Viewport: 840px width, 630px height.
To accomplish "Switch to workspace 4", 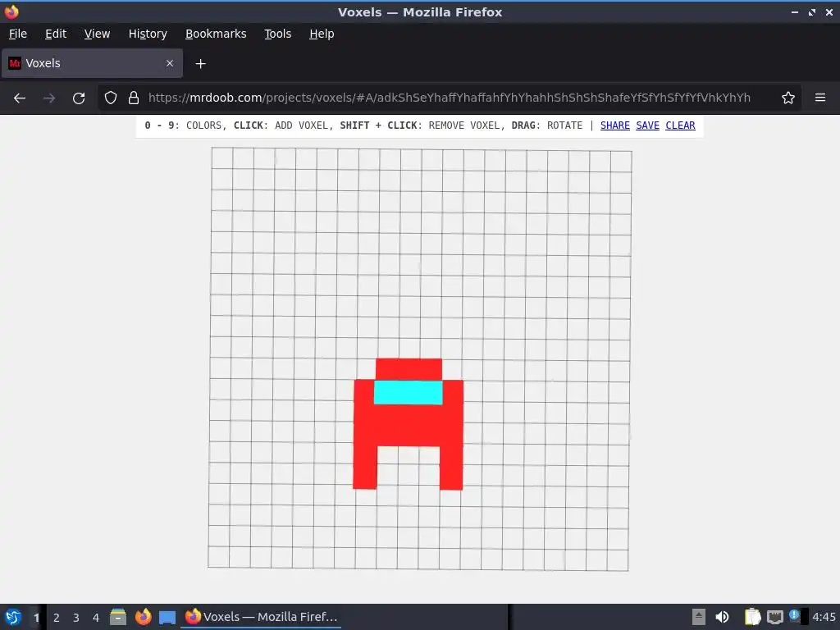I will [x=96, y=618].
